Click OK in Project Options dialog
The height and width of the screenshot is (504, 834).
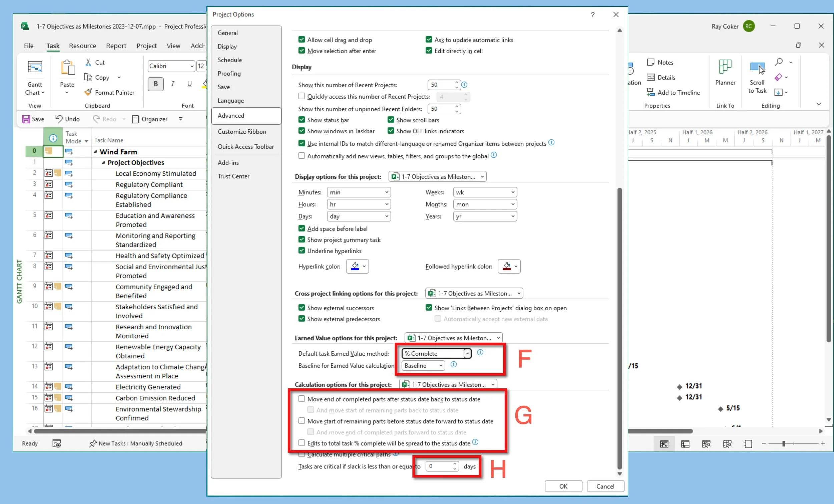coord(563,486)
